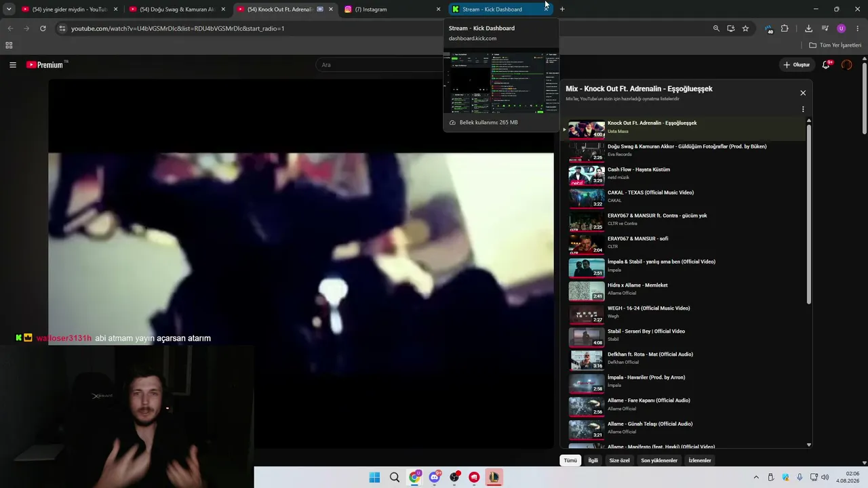Select the Knock Out Ft. Adrenalin tab
The width and height of the screenshot is (868, 488).
coord(285,9)
